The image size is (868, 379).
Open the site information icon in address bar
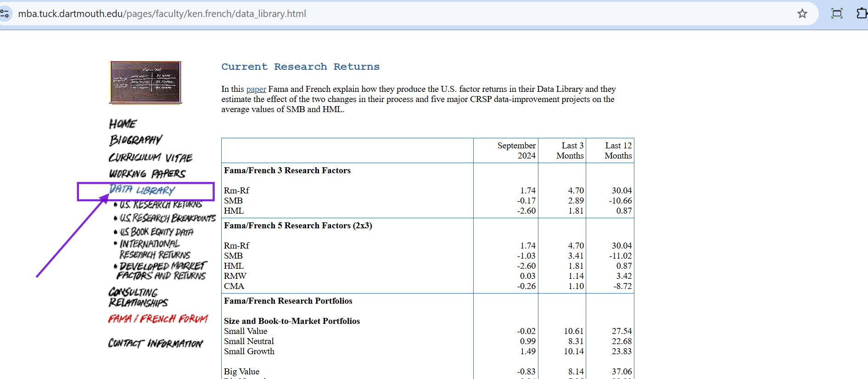5,14
